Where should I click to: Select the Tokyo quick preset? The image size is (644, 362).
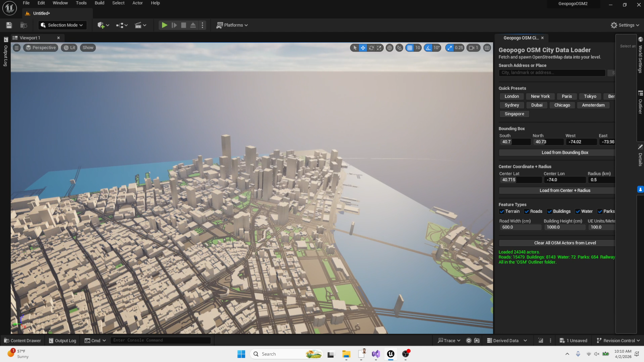(590, 97)
